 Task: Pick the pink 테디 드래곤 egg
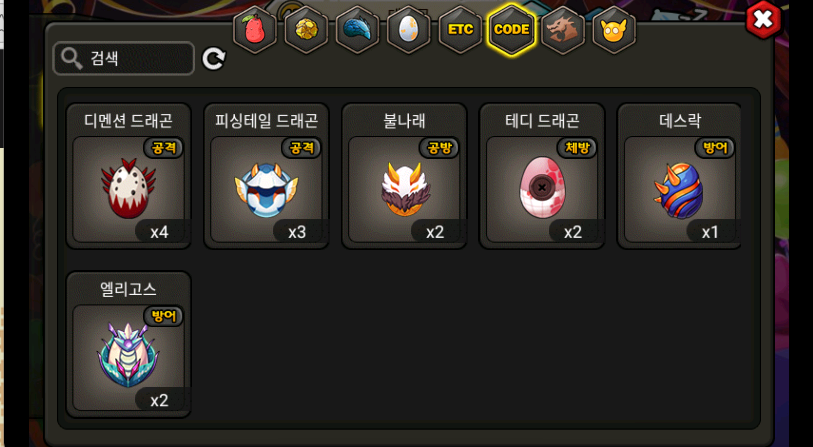[542, 176]
